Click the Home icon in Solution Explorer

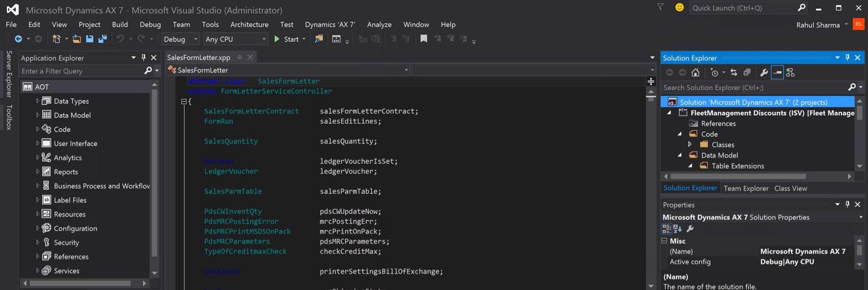pos(696,72)
